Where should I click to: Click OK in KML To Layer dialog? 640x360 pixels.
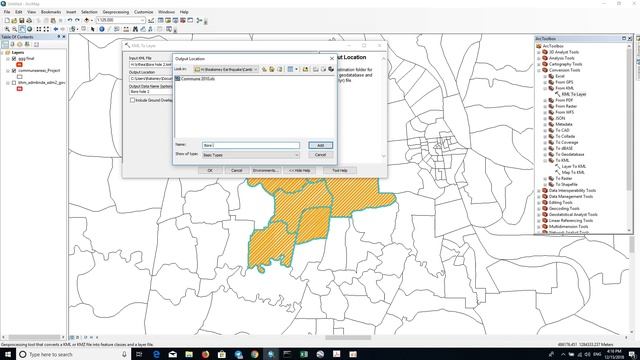(x=210, y=171)
